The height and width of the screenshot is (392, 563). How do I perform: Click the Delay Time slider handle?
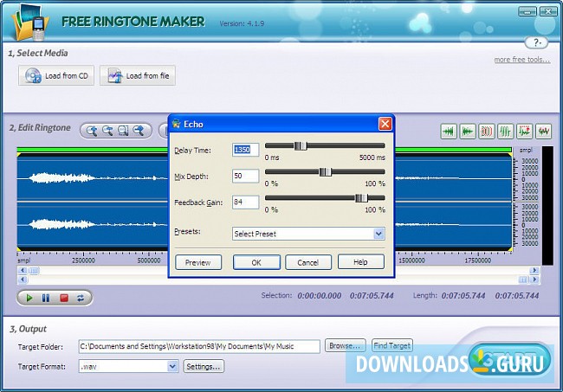tap(301, 146)
